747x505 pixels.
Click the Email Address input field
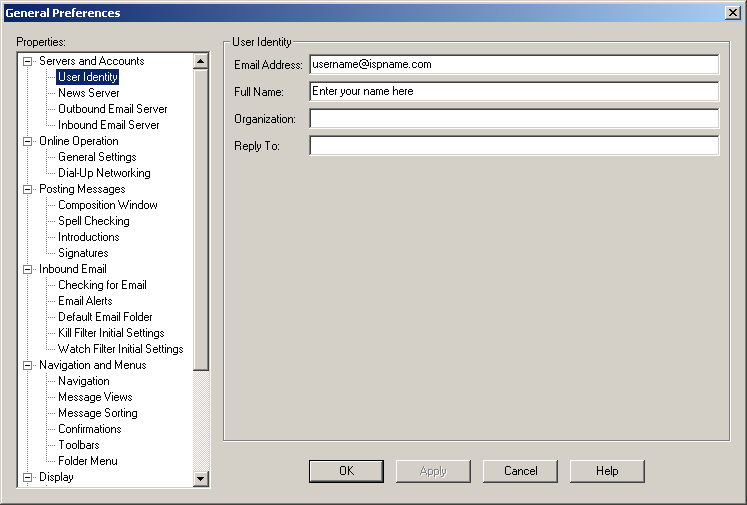point(514,64)
